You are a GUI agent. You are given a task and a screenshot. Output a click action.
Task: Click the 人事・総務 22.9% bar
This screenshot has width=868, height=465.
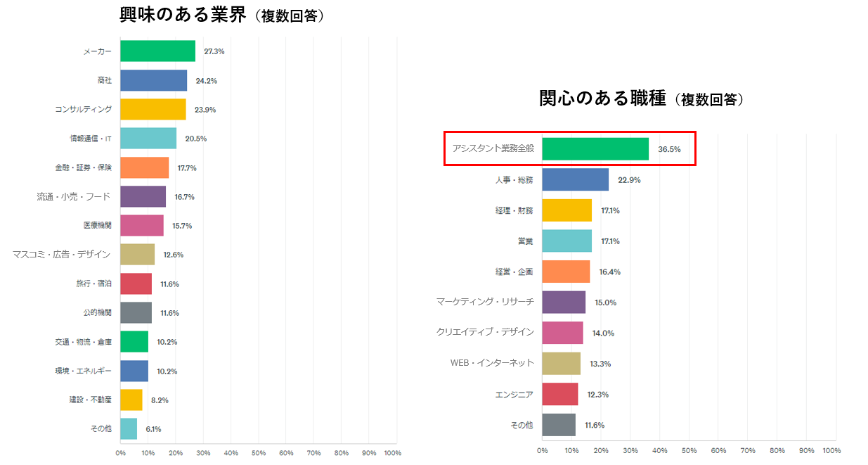pyautogui.click(x=576, y=179)
